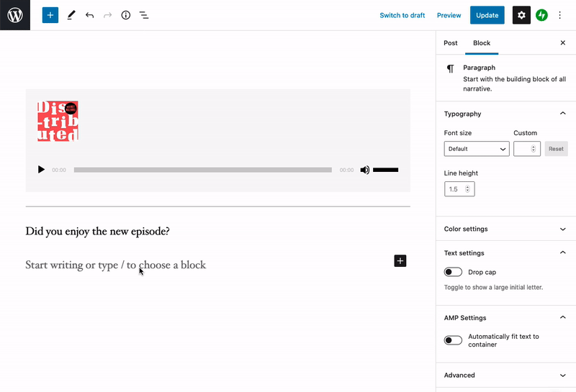The width and height of the screenshot is (576, 392).
Task: Focus the Custom font size field
Action: (527, 149)
